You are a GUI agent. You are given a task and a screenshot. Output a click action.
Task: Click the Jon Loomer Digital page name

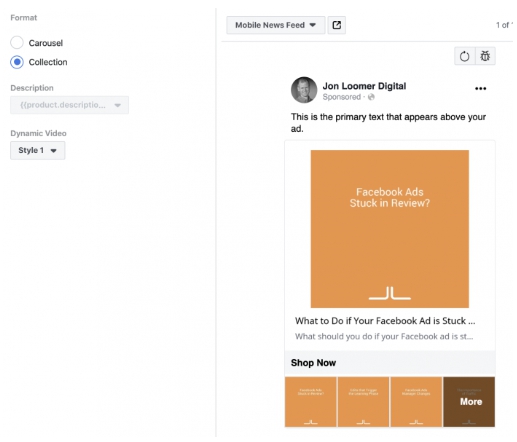364,86
